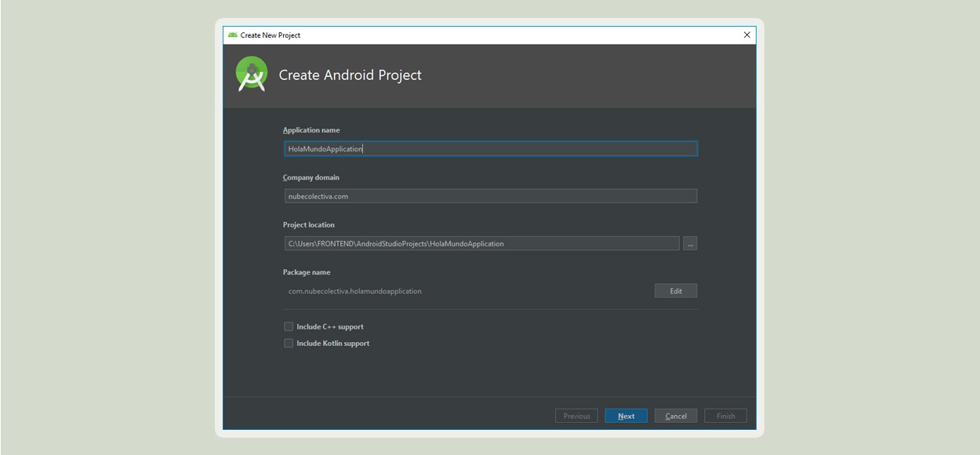This screenshot has width=980, height=455.
Task: Focus the Application name text field
Action: pos(490,148)
